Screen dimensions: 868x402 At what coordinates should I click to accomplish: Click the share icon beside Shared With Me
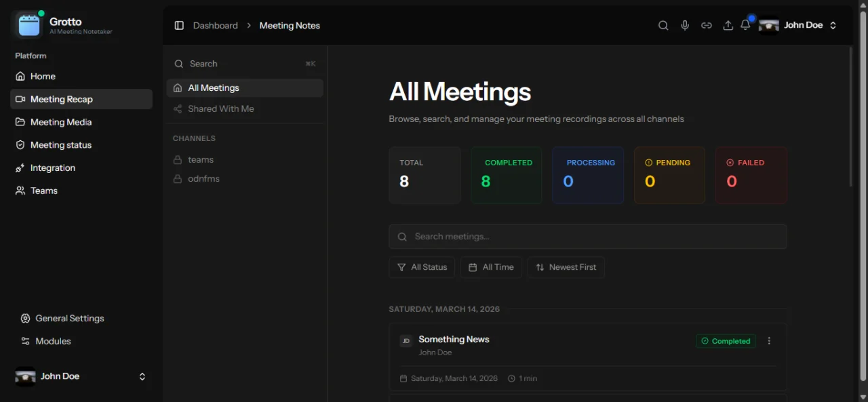click(178, 108)
